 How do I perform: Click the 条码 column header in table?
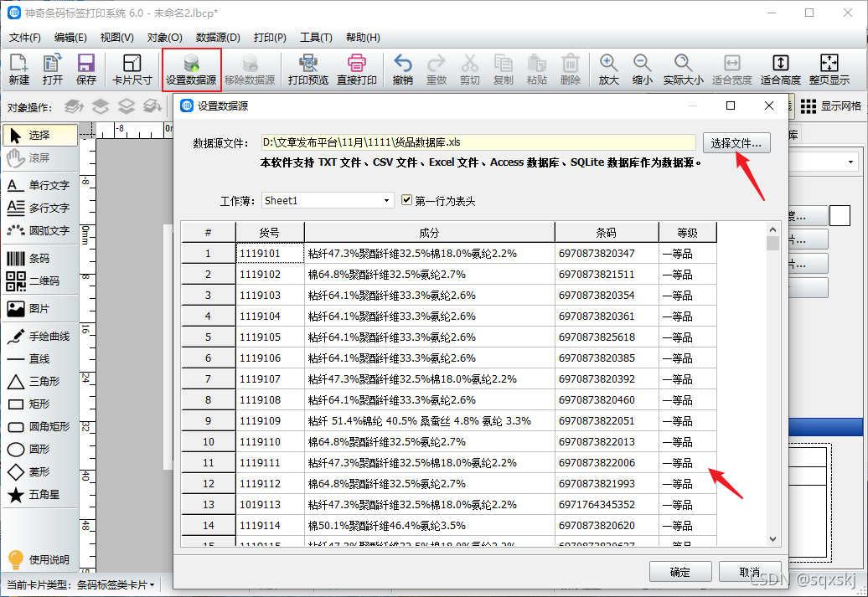pyautogui.click(x=607, y=233)
